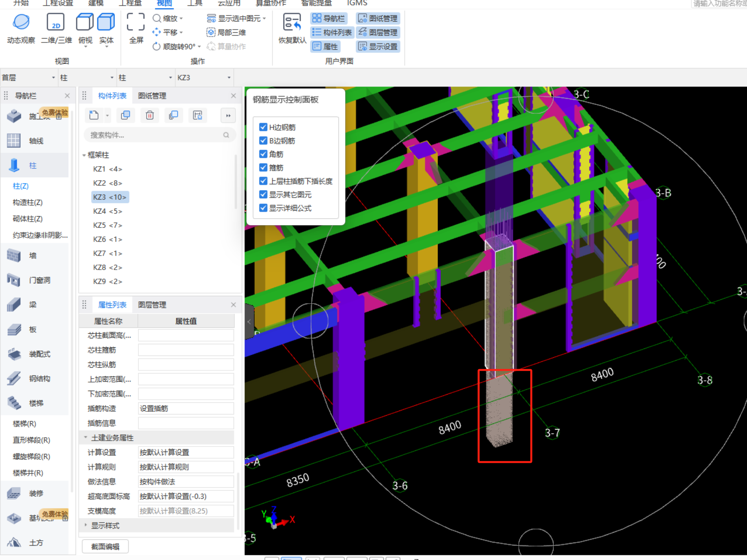Click the inter-floor copy icon
Viewport: 747px width, 560px height.
coord(174,115)
